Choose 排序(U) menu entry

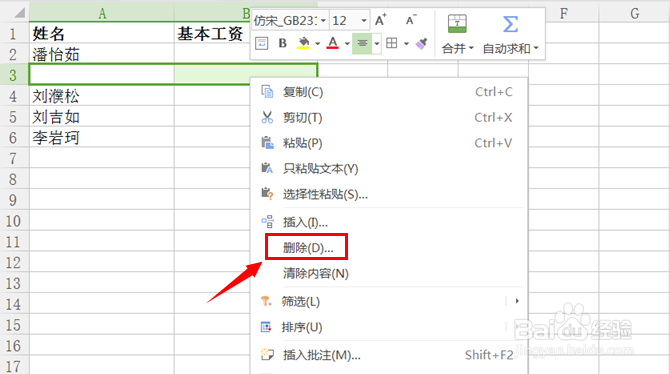click(389, 327)
